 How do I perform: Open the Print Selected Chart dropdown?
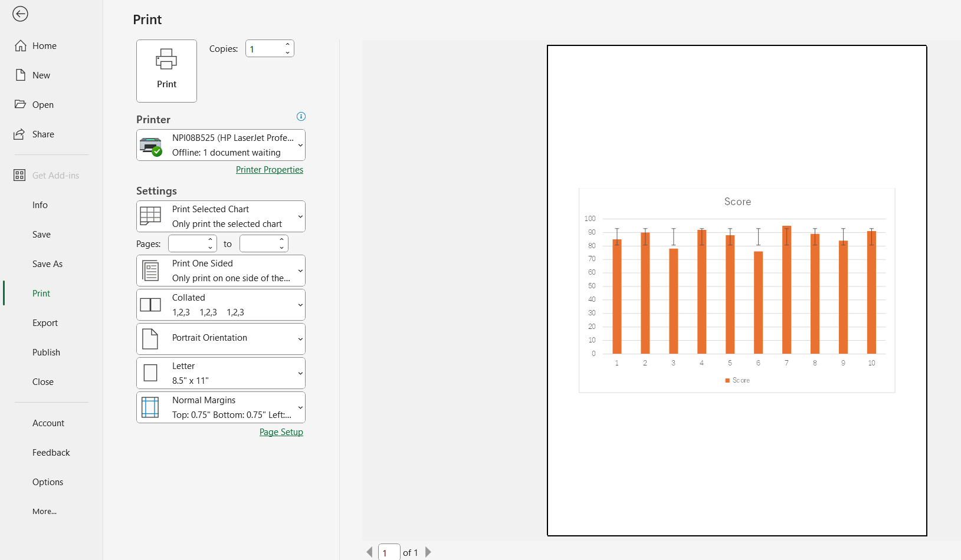pyautogui.click(x=221, y=216)
